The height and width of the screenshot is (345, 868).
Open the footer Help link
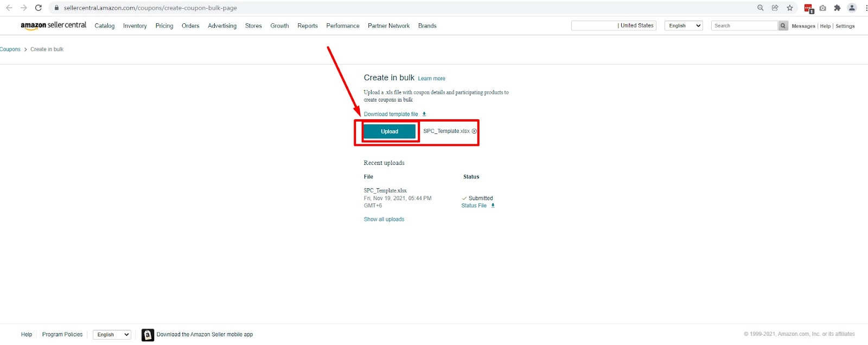pos(27,335)
